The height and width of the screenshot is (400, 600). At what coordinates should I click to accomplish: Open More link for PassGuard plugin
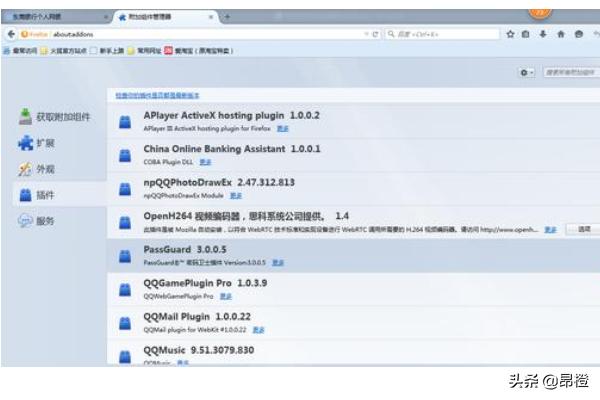[278, 263]
